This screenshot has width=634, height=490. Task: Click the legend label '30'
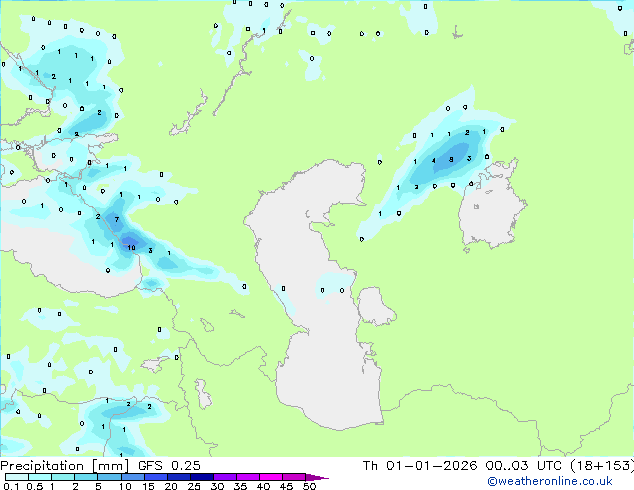[x=218, y=486]
